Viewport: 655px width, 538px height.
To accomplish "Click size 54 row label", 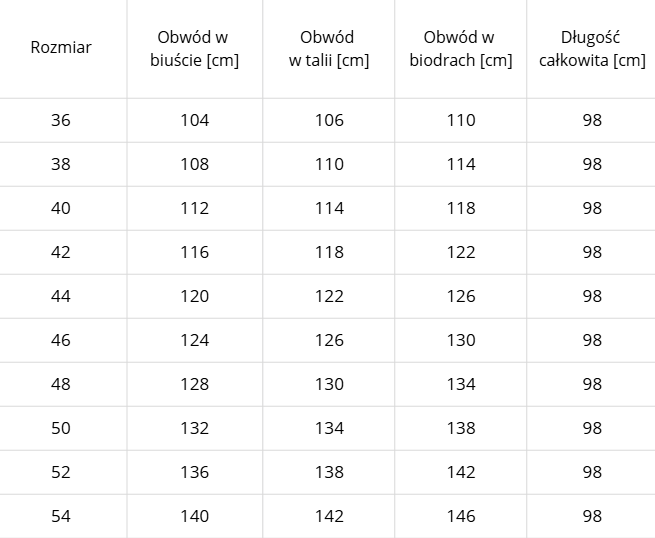I will (61, 516).
